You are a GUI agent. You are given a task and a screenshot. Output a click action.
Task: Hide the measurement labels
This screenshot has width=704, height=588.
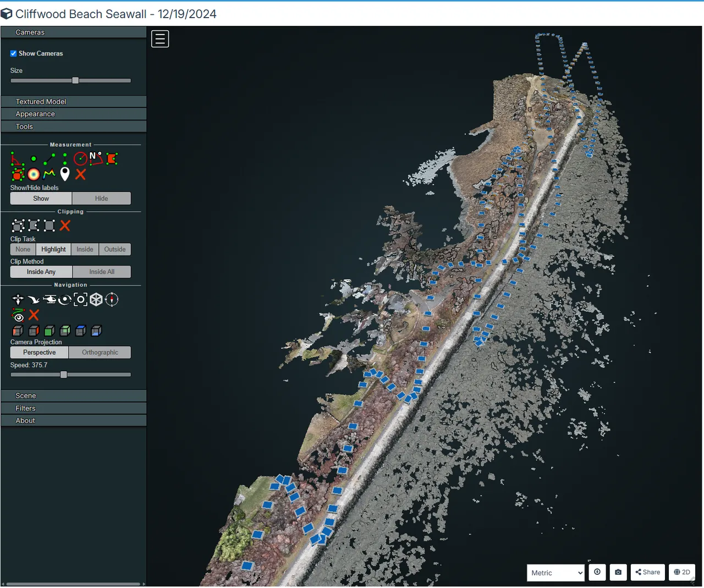pos(101,199)
